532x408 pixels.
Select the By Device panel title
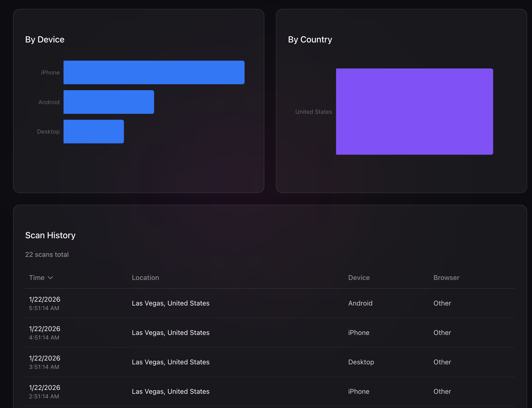45,39
